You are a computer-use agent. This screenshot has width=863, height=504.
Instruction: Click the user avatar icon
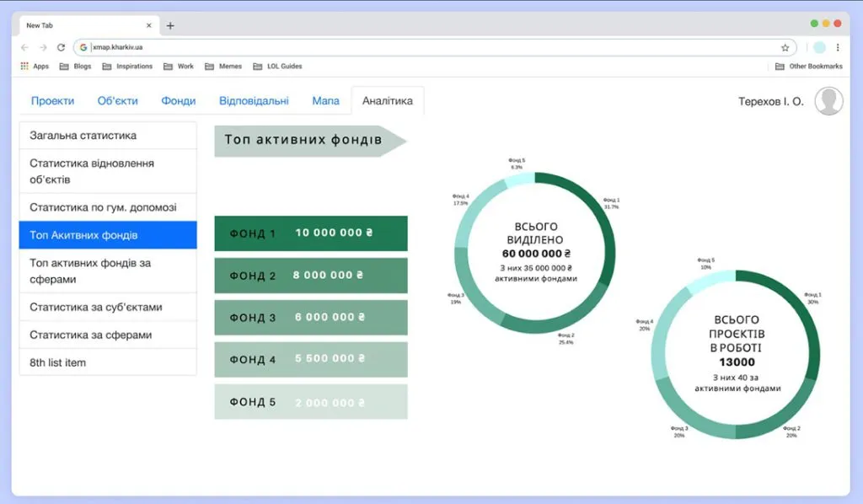pos(828,101)
